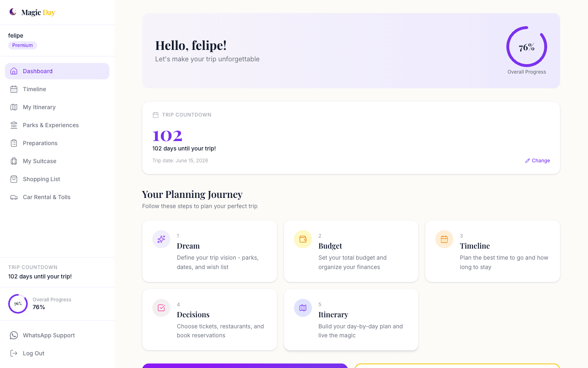Image resolution: width=588 pixels, height=368 pixels.
Task: Open the Decisions step card
Action: (209, 320)
